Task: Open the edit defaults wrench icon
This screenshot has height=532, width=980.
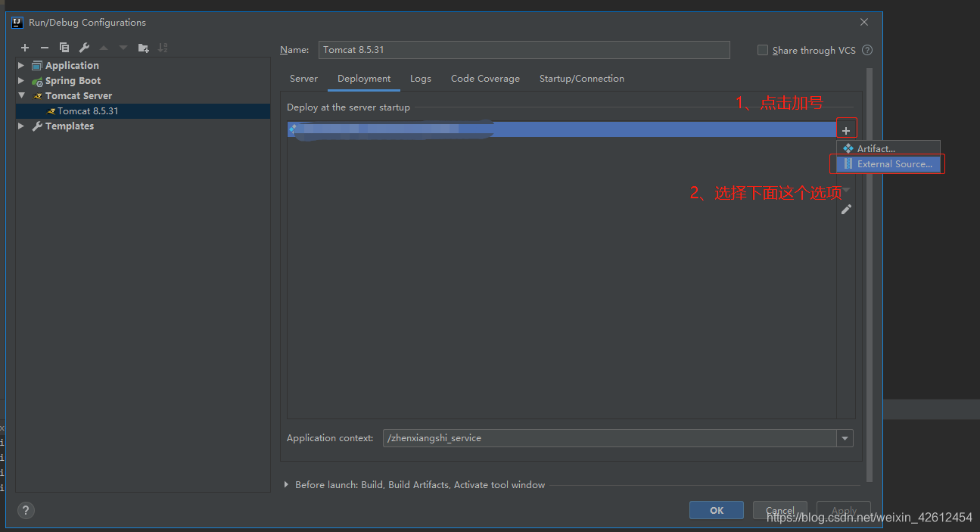Action: [x=84, y=48]
